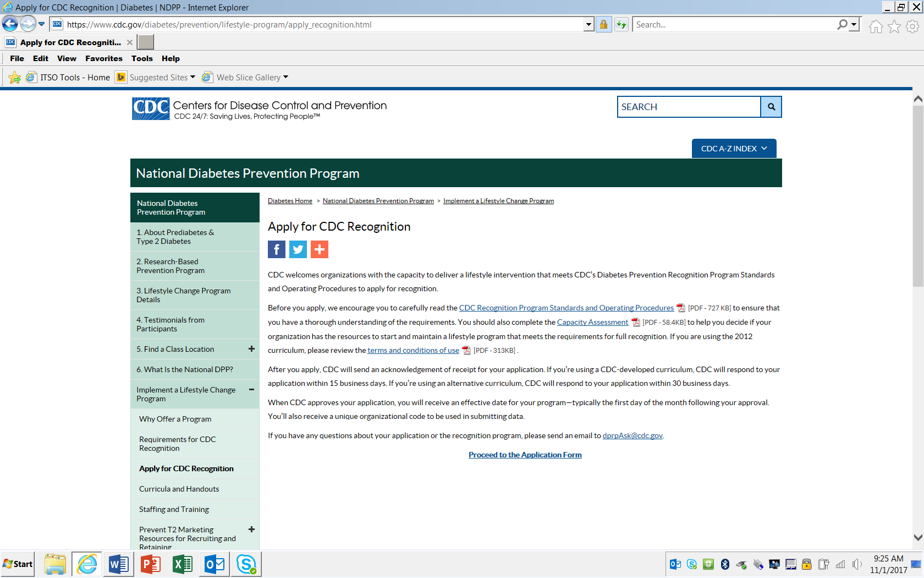Viewport: 924px width, 578px height.
Task: Click in the CDC SEARCH field
Action: tap(689, 107)
